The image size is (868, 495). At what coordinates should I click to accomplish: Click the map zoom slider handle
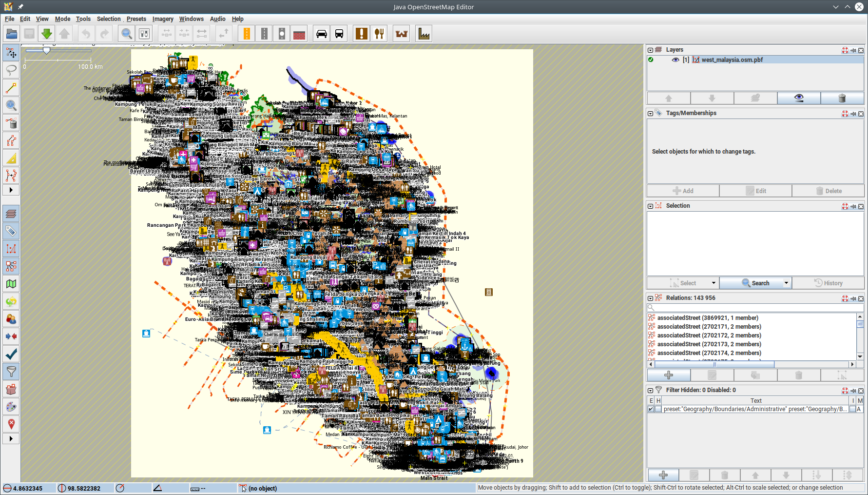pyautogui.click(x=46, y=50)
